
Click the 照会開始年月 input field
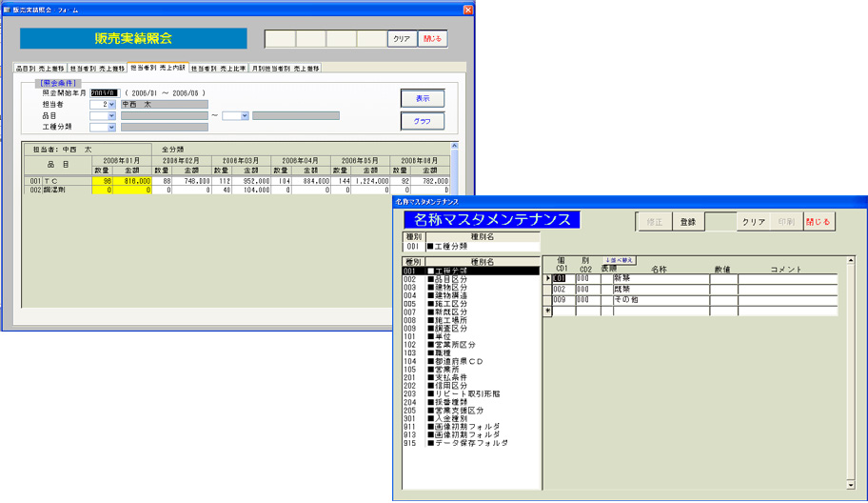tap(105, 92)
